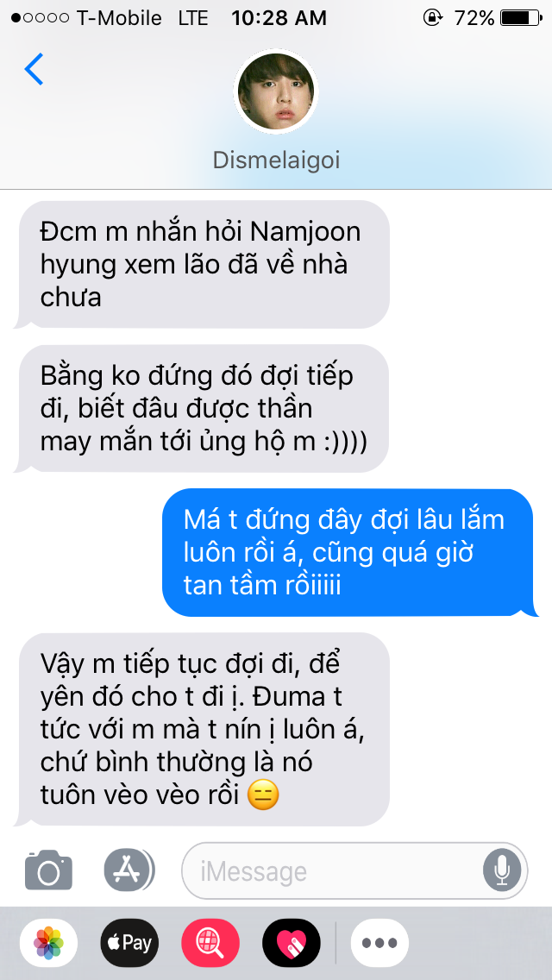Focus the iMessage text field
This screenshot has width=552, height=980.
point(354,870)
